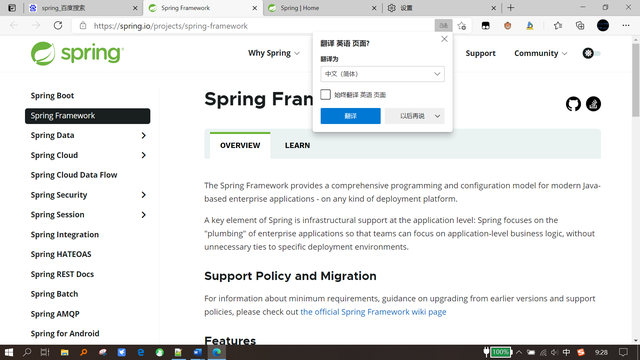Viewport: 640px width, 360px height.
Task: Click the Sogou input method tray icon
Action: [581, 352]
